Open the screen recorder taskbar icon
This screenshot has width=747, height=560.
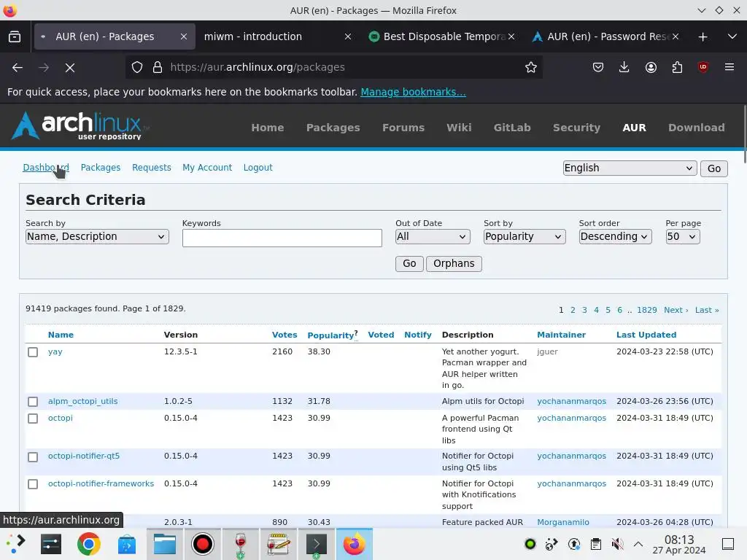(203, 544)
